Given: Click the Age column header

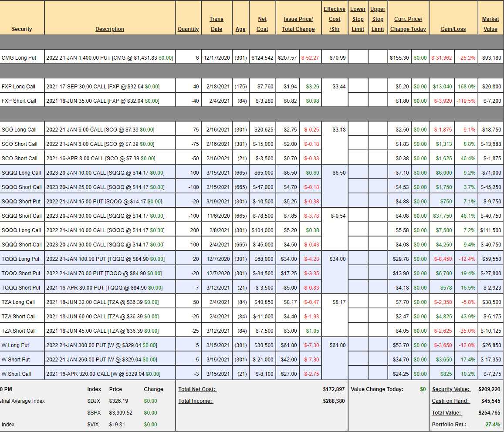Looking at the screenshot, I should 240,29.
